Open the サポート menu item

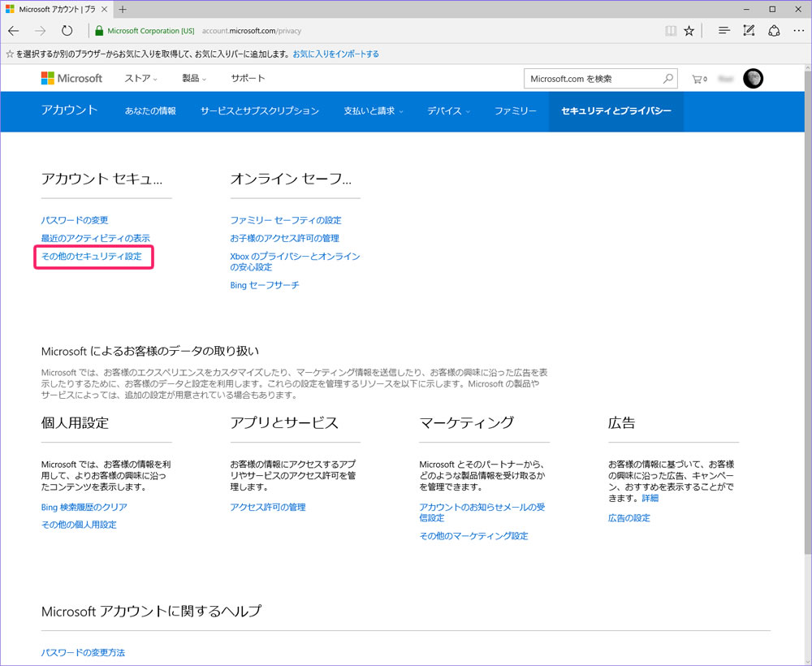[248, 78]
